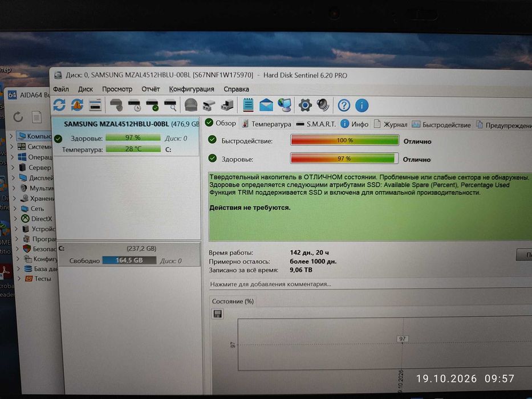Click the report page icon in AIDA64 window
Screen dimensions: 532x399
coord(36,117)
